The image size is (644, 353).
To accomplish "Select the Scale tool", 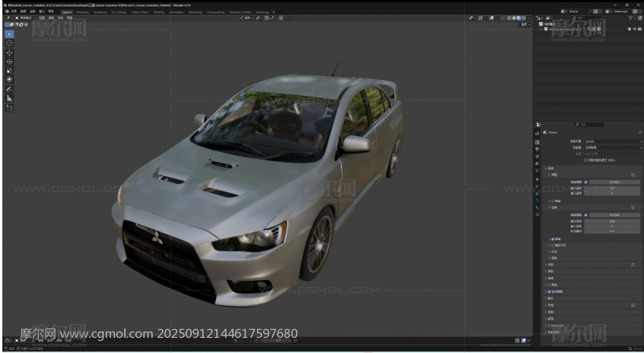I will [x=10, y=70].
